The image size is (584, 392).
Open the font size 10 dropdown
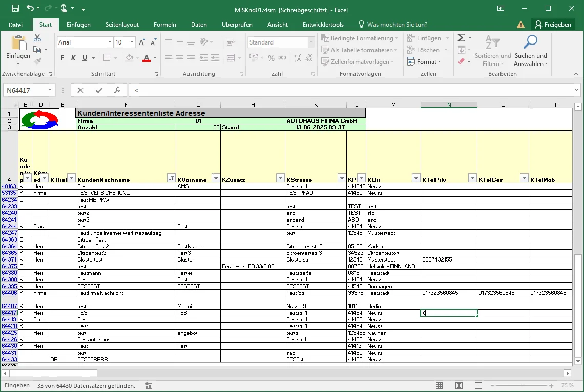(x=132, y=42)
